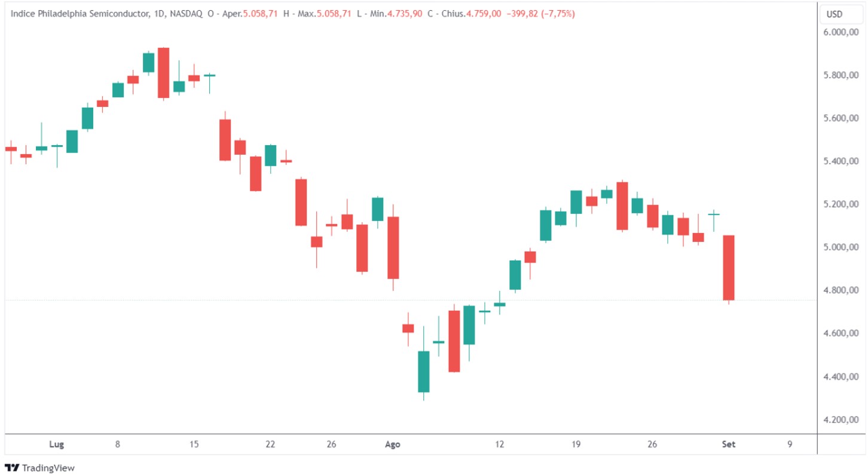868x475 pixels.
Task: Select the Set month label on time axis
Action: coord(729,445)
